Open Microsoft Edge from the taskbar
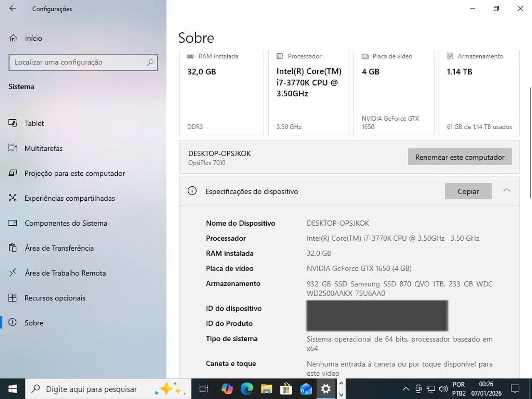 [247, 389]
